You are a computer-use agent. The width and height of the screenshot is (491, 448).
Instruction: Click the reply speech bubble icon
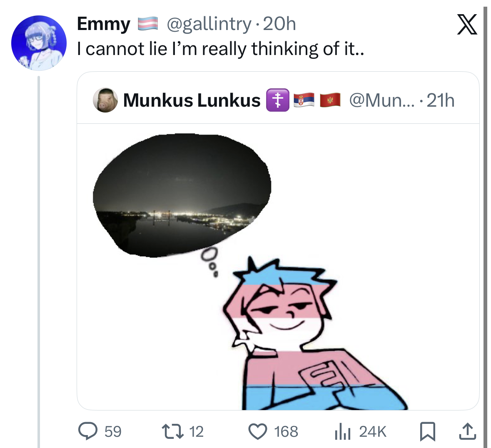point(88,431)
